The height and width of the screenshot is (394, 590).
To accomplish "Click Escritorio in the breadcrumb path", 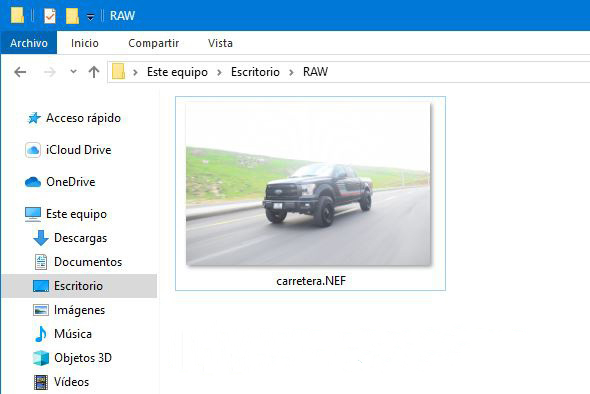I will [255, 72].
